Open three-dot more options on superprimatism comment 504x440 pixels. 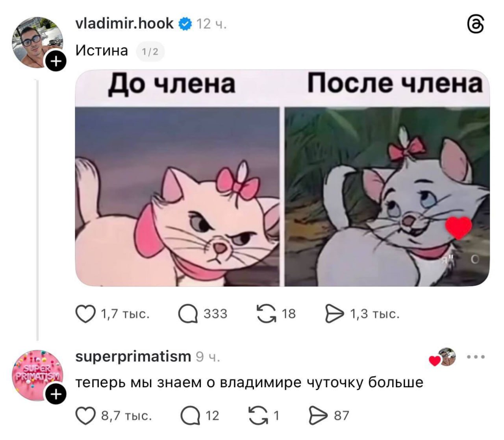[x=476, y=357]
